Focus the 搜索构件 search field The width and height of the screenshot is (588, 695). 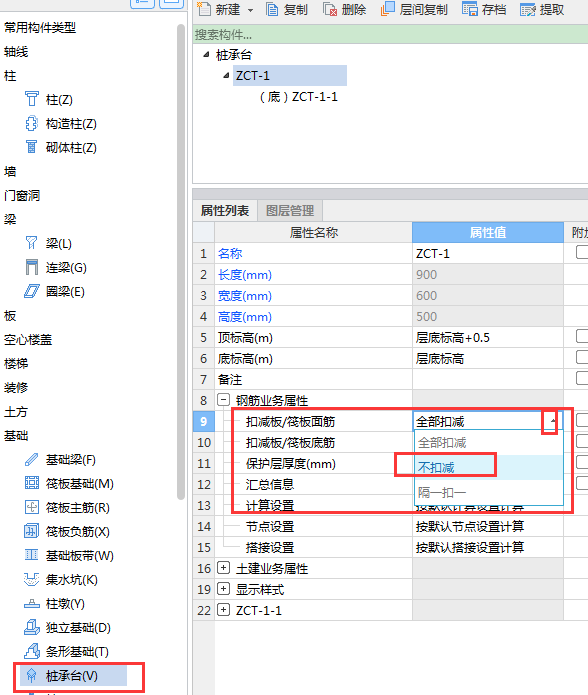[391, 35]
